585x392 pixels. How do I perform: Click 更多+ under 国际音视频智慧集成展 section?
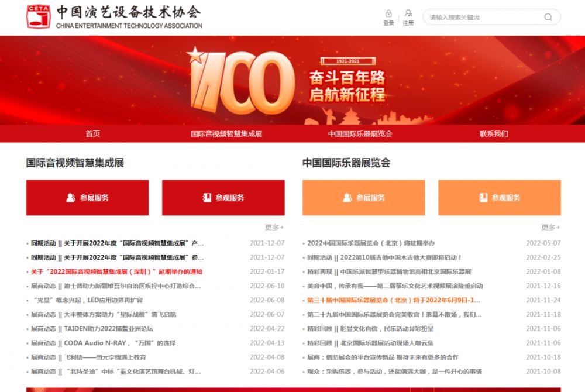(274, 227)
